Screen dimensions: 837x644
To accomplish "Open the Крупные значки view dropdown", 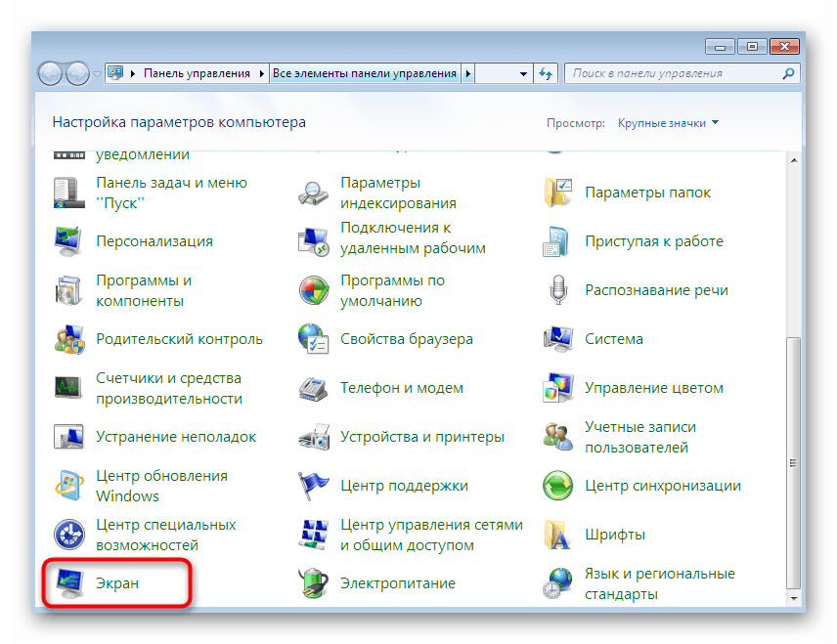I will coord(668,123).
